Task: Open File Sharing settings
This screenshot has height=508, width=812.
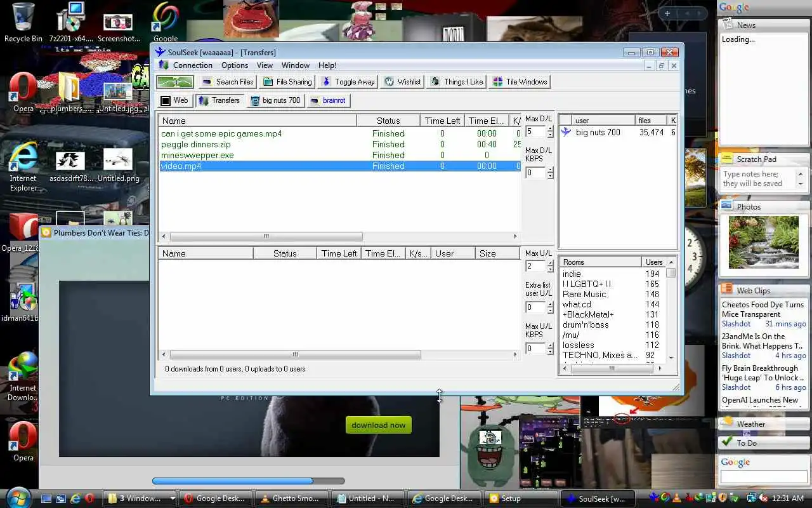Action: coord(287,82)
